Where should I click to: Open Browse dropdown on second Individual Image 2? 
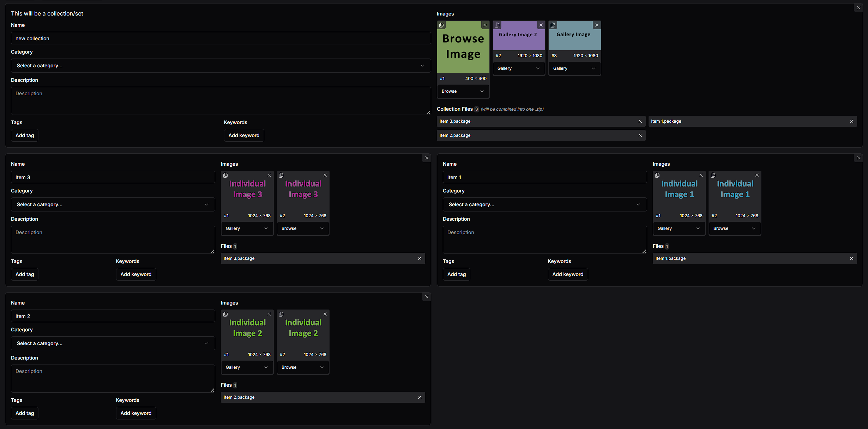[x=302, y=367]
